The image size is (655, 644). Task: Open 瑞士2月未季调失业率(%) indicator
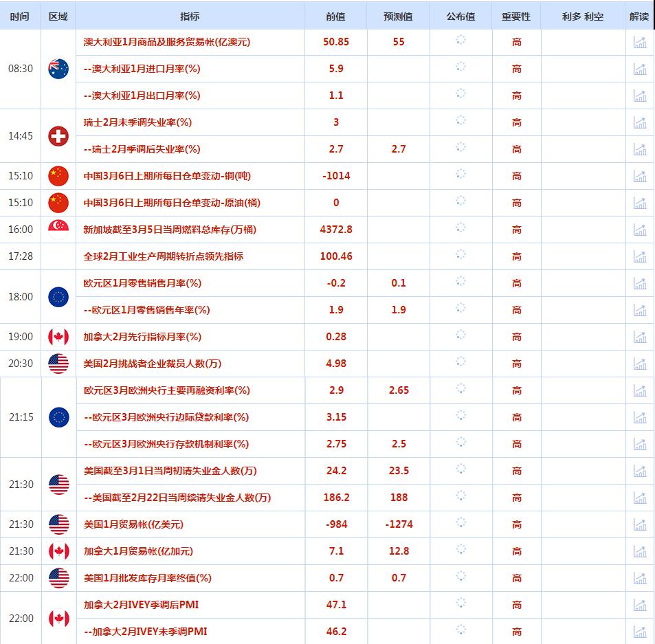point(137,122)
